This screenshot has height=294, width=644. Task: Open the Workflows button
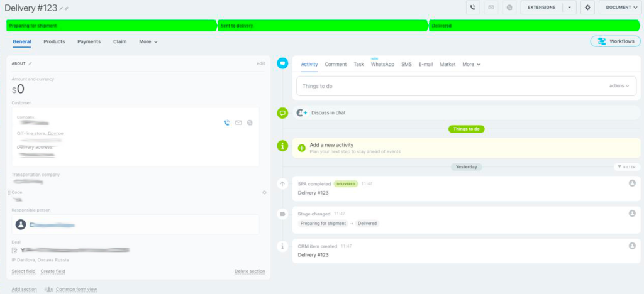615,41
